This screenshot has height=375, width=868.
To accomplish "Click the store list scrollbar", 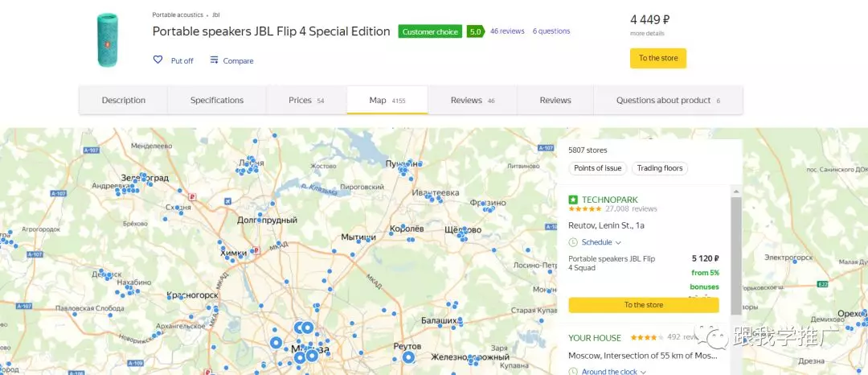I will [735, 258].
